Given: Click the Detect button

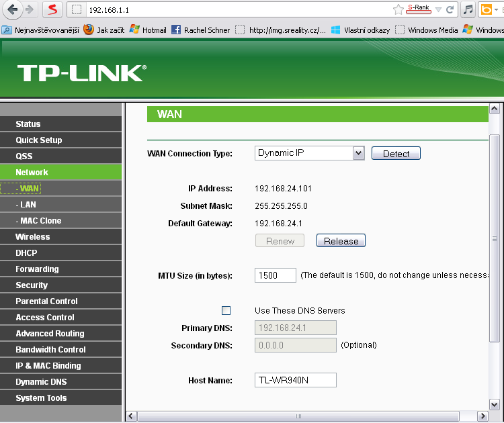Looking at the screenshot, I should (396, 153).
